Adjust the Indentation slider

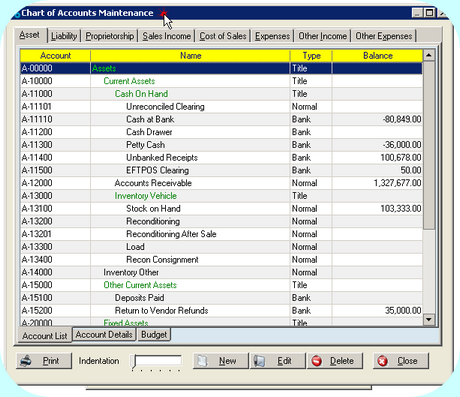[134, 362]
